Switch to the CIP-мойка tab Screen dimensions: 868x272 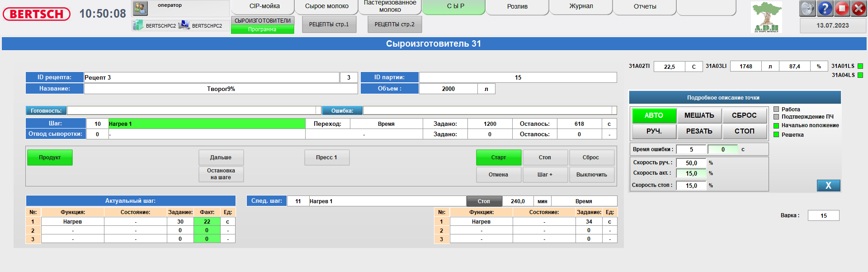click(x=264, y=6)
